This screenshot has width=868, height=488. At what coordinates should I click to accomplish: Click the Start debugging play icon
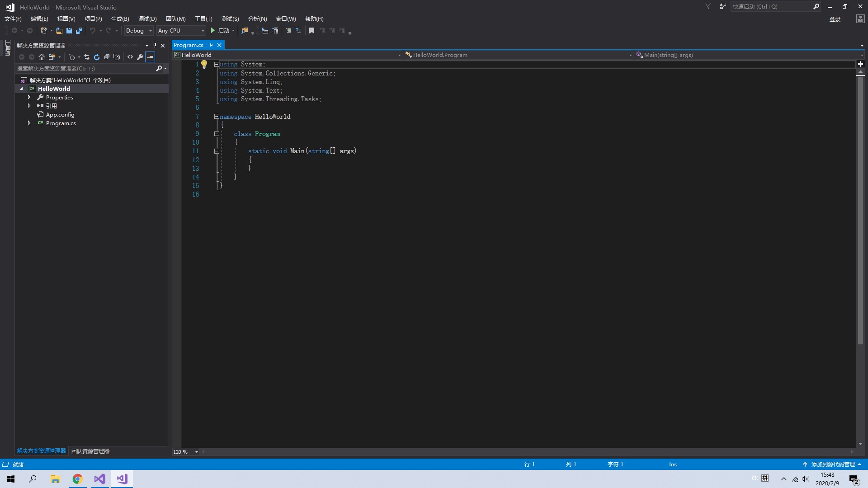pyautogui.click(x=213, y=31)
